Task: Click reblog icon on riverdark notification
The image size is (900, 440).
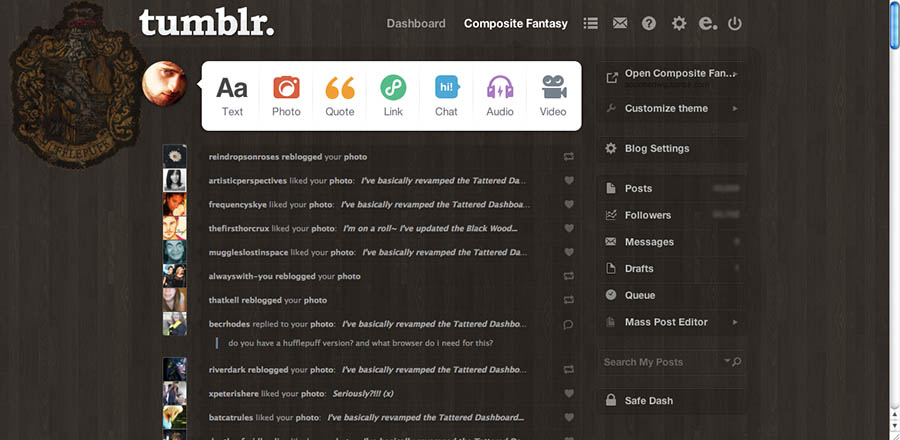Action: 569,369
